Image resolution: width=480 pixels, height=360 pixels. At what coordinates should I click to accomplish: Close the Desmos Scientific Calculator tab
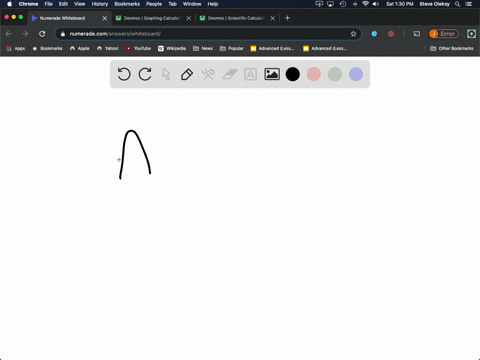pyautogui.click(x=273, y=18)
